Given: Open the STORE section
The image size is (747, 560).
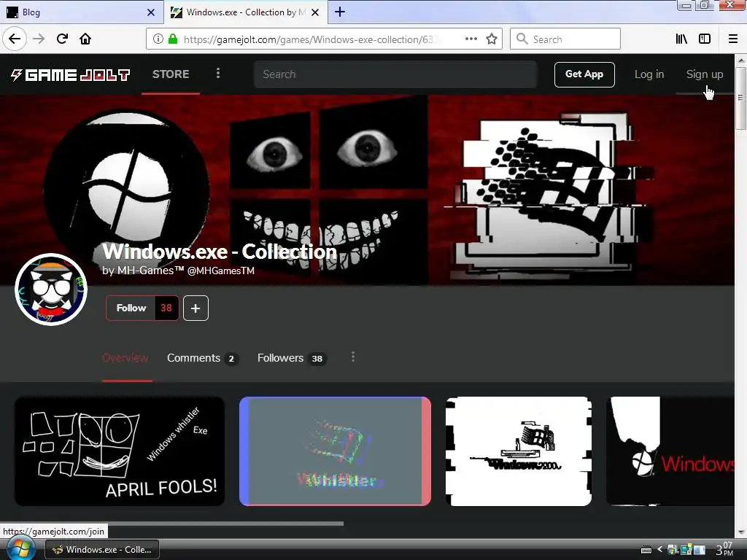Looking at the screenshot, I should click(x=171, y=74).
